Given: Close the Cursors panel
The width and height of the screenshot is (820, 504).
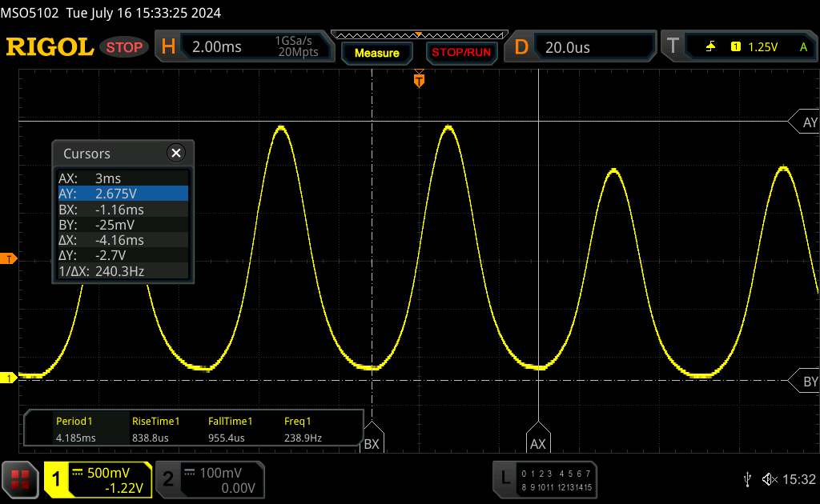Looking at the screenshot, I should point(176,153).
